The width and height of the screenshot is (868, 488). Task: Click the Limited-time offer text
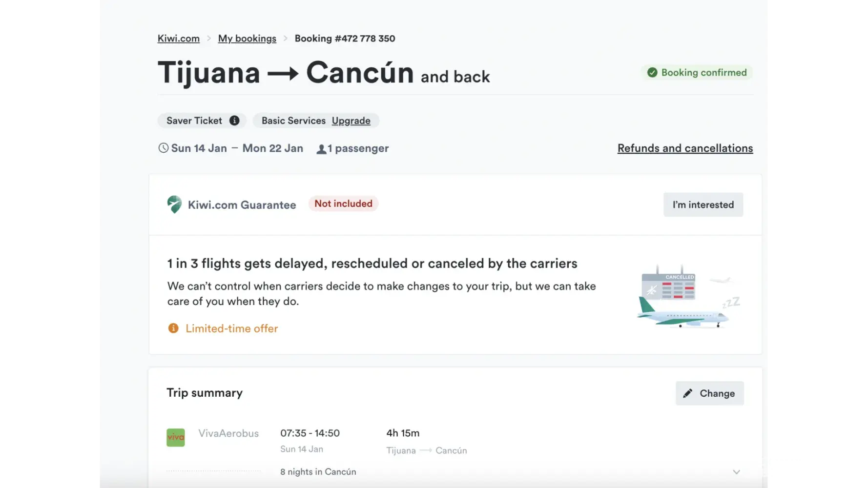(231, 328)
